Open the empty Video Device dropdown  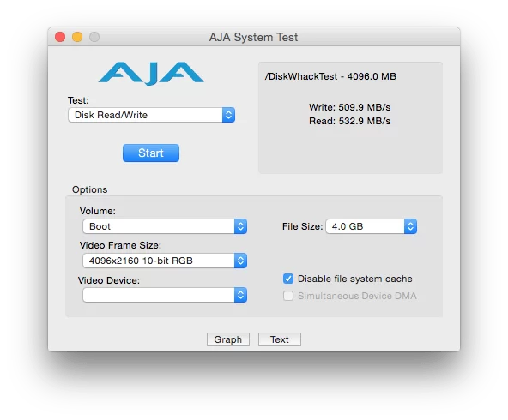[x=165, y=295]
